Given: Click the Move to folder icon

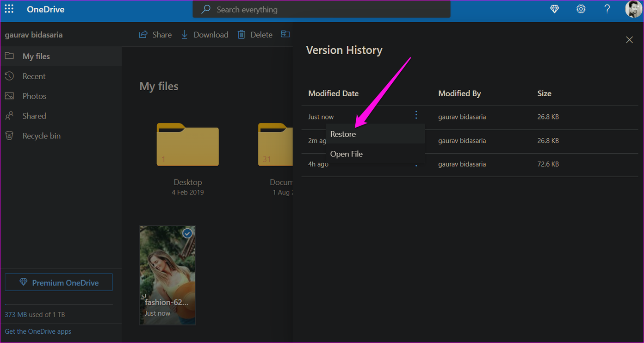Looking at the screenshot, I should (286, 34).
